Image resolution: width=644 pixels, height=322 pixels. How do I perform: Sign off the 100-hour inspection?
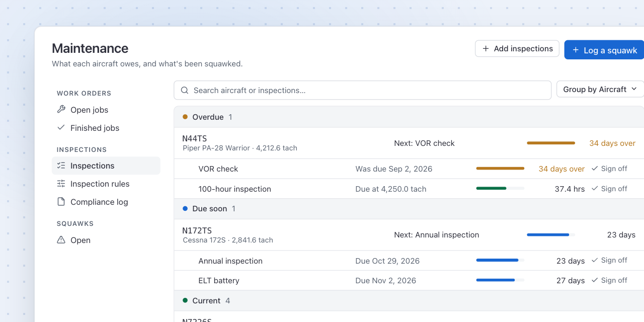click(609, 189)
